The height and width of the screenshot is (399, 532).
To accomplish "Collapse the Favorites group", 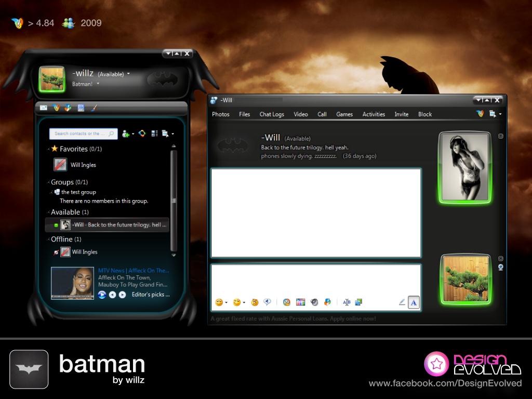I will tap(48, 149).
